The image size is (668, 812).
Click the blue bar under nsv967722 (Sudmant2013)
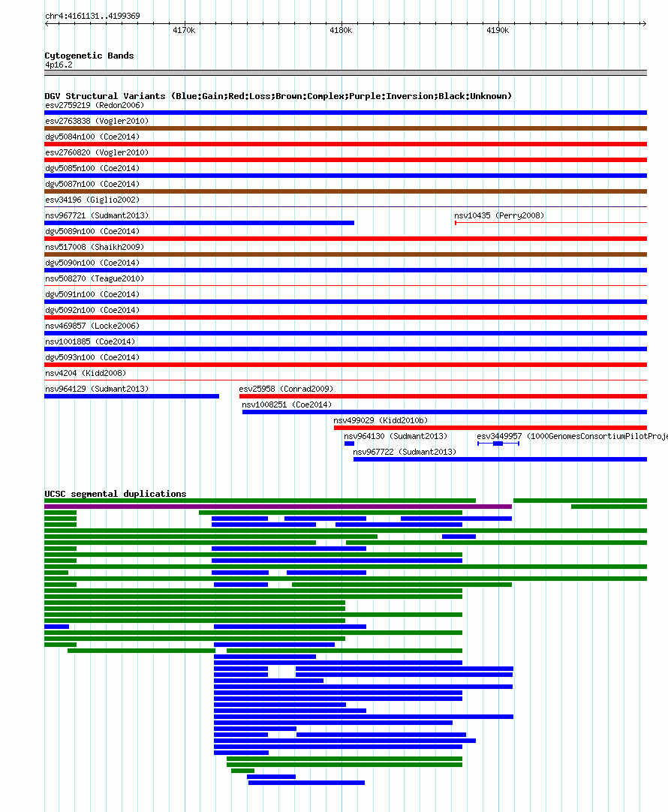(500, 459)
